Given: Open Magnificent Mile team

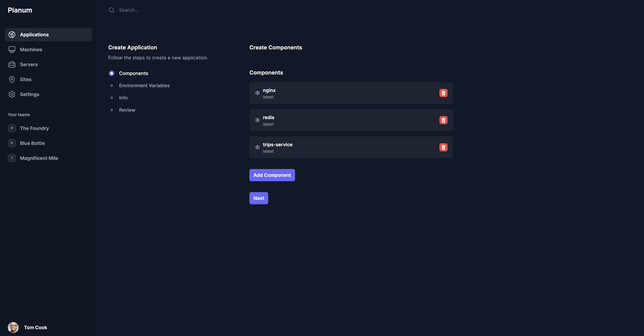Looking at the screenshot, I should (39, 158).
